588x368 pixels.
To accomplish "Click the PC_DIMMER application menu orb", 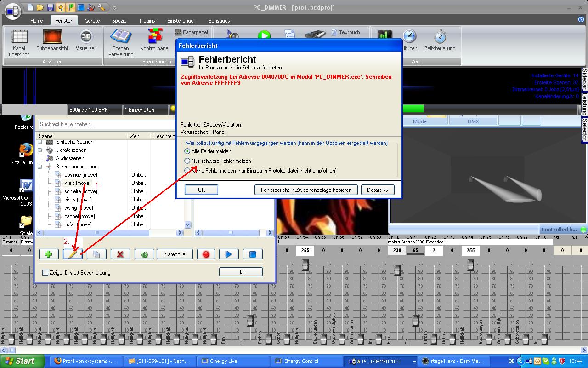I will coord(12,10).
